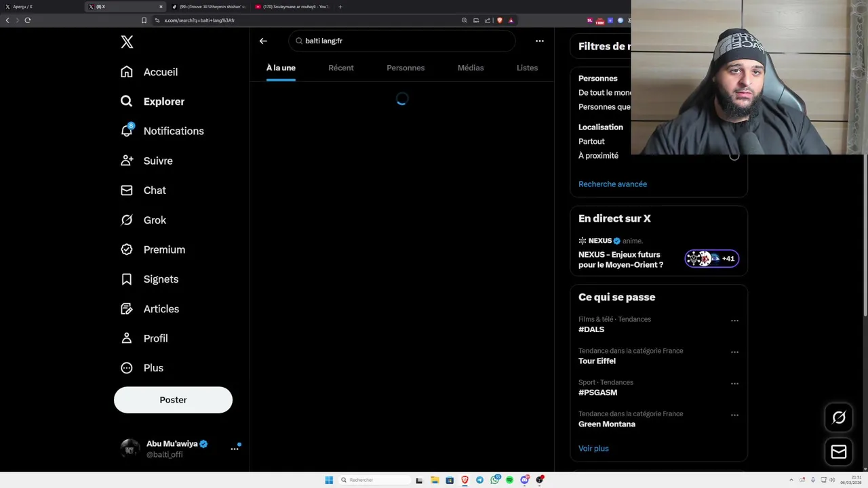This screenshot has height=488, width=868.
Task: Open more options for Green Montana trend
Action: (734, 415)
